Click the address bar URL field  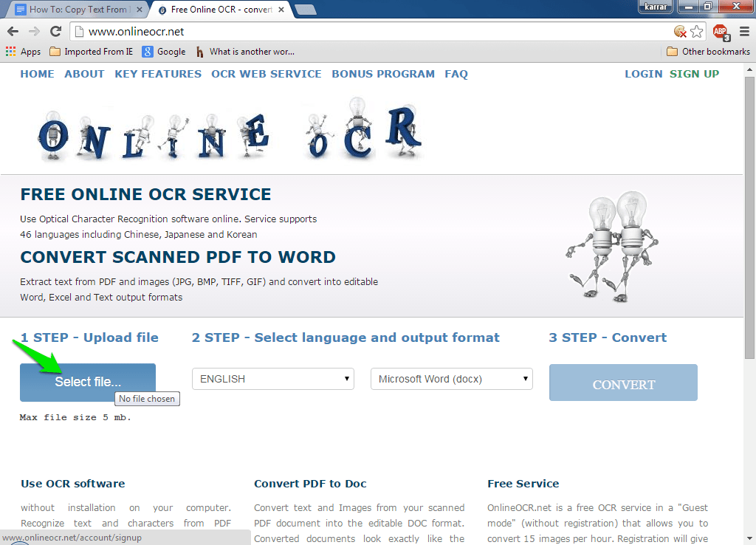(x=369, y=31)
